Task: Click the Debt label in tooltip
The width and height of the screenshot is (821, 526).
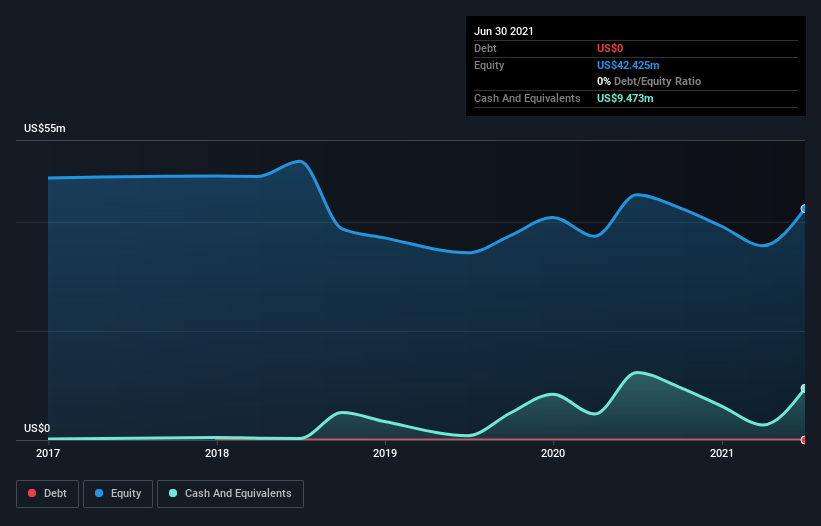Action: pos(485,48)
